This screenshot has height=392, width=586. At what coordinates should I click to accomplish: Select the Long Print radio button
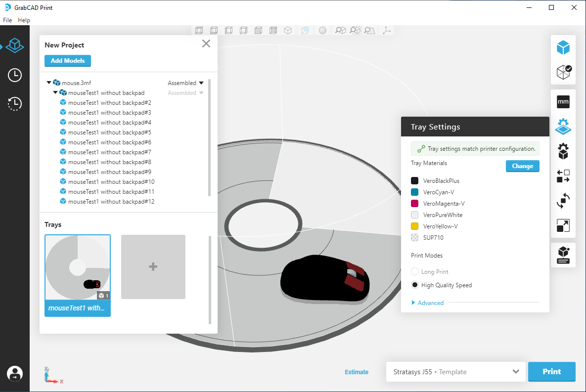(414, 271)
